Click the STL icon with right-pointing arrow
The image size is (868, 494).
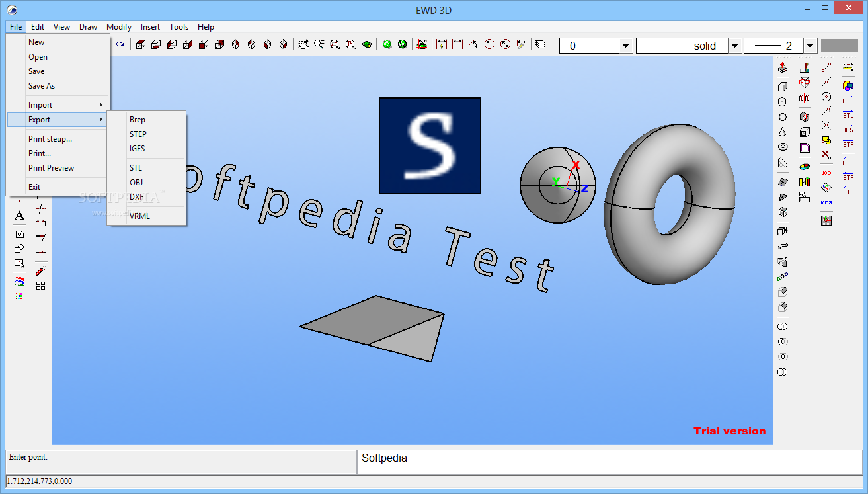click(848, 115)
